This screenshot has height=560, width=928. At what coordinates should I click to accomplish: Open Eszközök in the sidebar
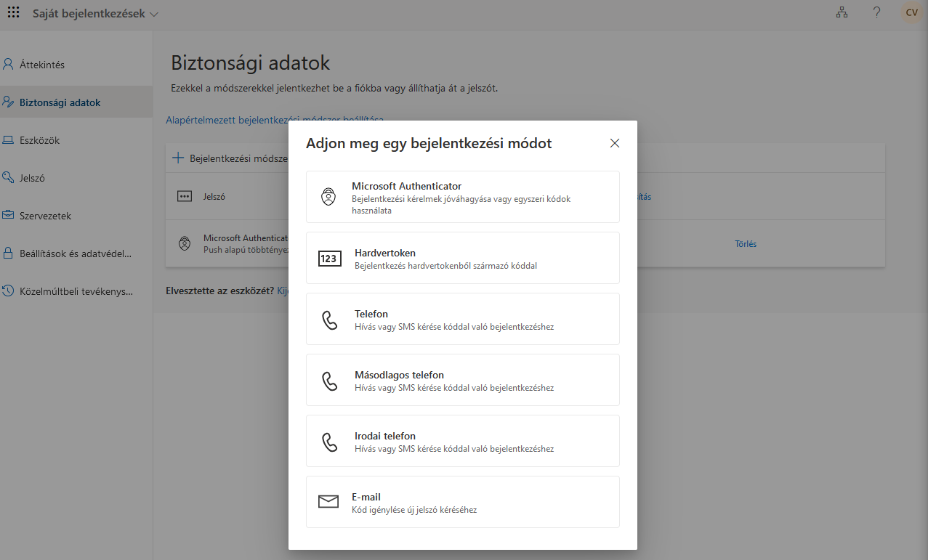click(76, 140)
